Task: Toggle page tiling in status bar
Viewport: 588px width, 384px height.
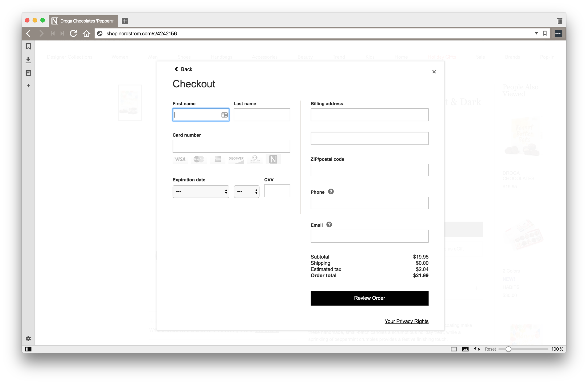Action: pyautogui.click(x=454, y=349)
